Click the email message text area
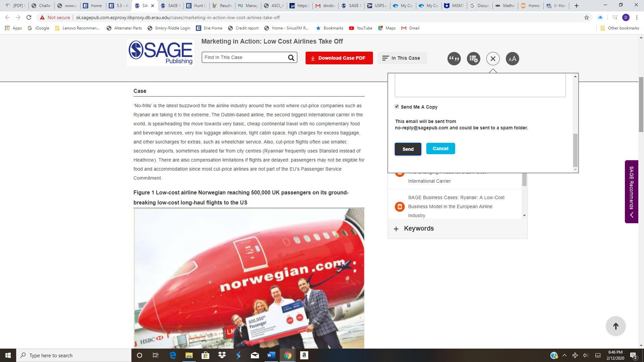Viewport: 644px width, 362px height. click(x=480, y=85)
